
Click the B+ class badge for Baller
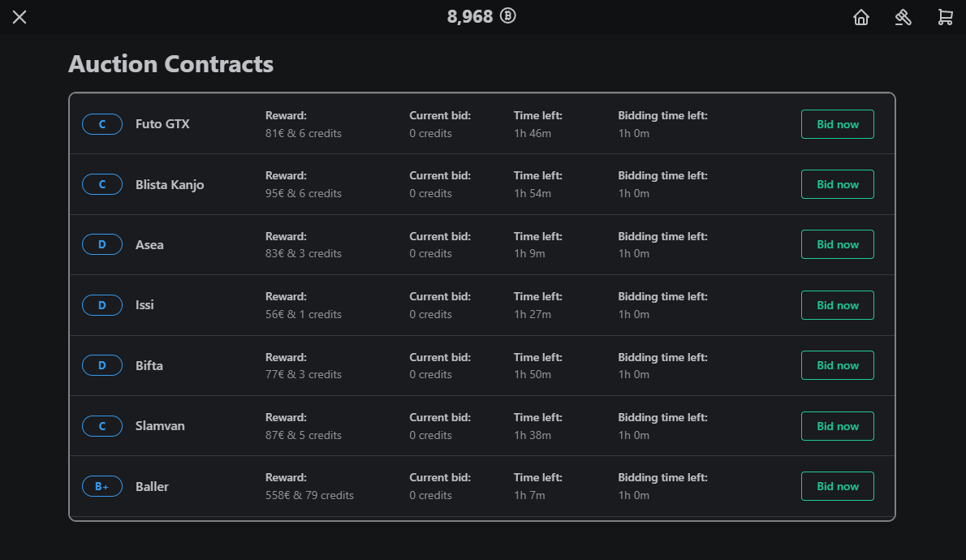tap(102, 486)
